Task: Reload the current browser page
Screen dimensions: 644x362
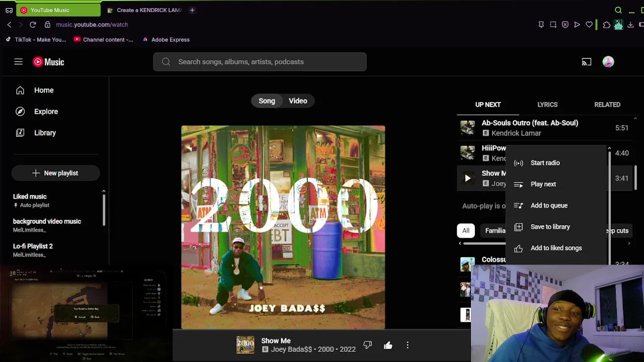Action: (33, 24)
